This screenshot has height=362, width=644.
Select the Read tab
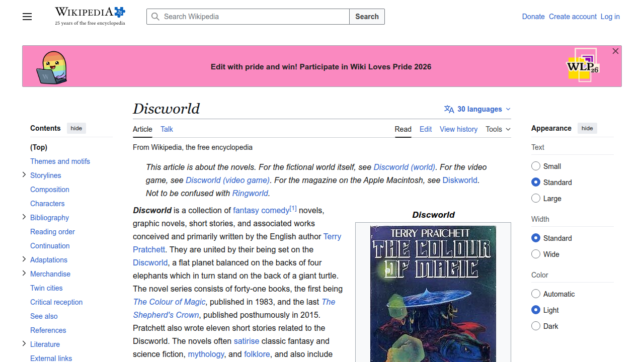403,129
